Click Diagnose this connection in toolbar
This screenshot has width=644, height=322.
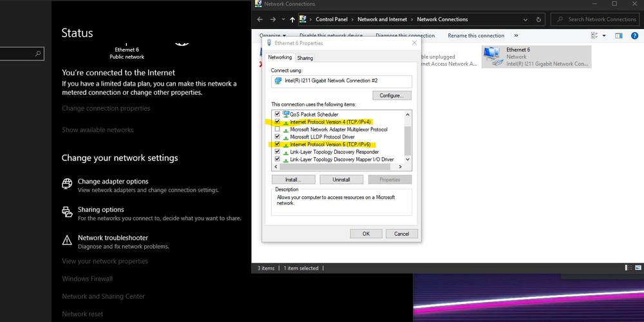pyautogui.click(x=405, y=35)
